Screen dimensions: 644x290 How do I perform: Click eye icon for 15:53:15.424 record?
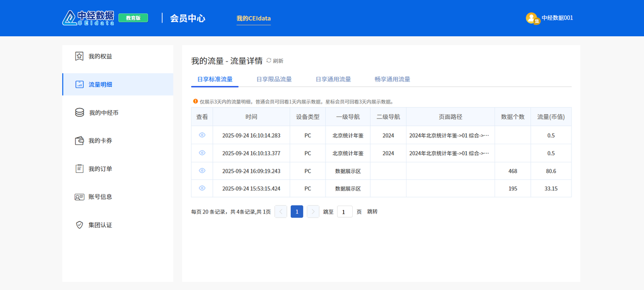click(x=202, y=188)
